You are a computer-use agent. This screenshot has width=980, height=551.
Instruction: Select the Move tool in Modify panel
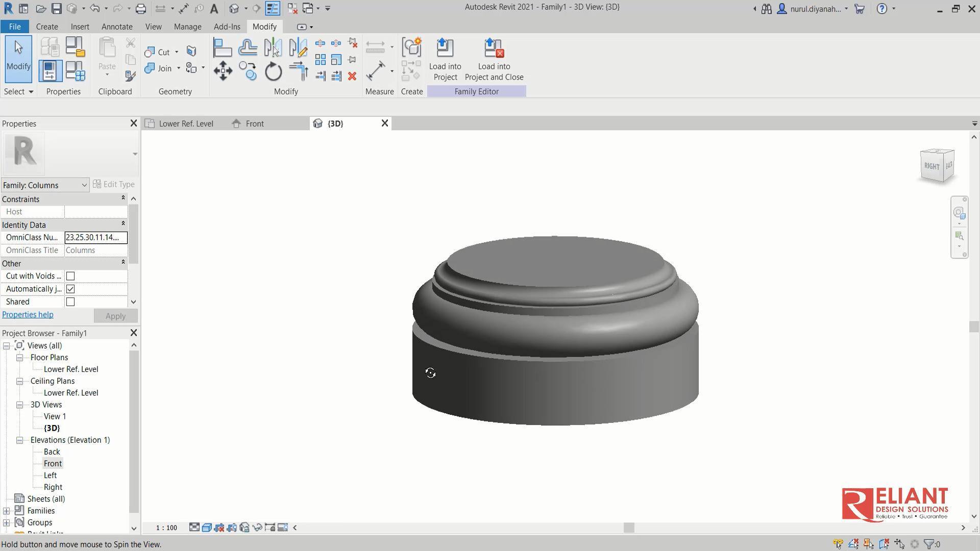pos(223,71)
